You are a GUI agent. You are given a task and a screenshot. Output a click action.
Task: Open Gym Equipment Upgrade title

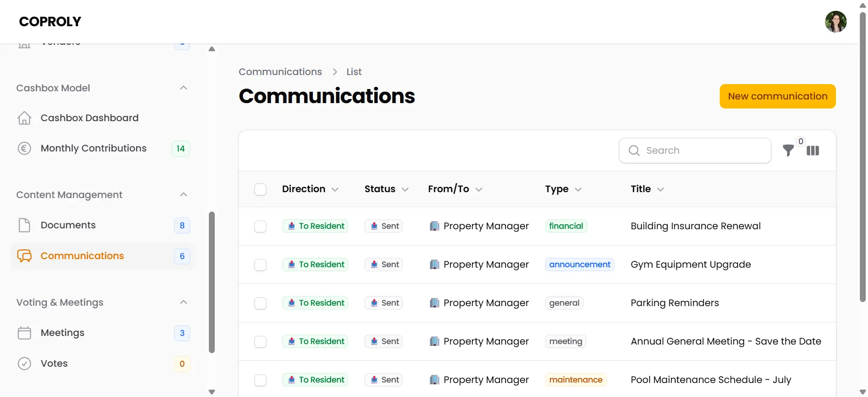pyautogui.click(x=691, y=265)
